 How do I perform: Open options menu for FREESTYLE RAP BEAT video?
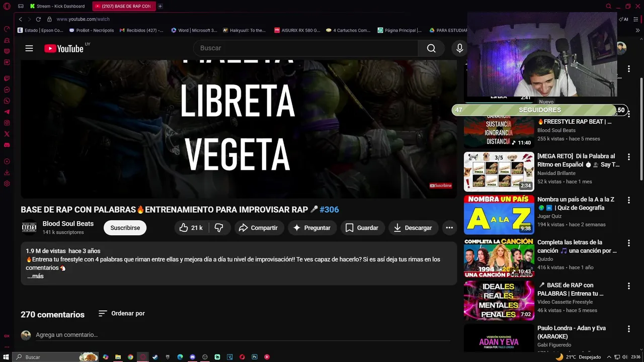coord(628,114)
